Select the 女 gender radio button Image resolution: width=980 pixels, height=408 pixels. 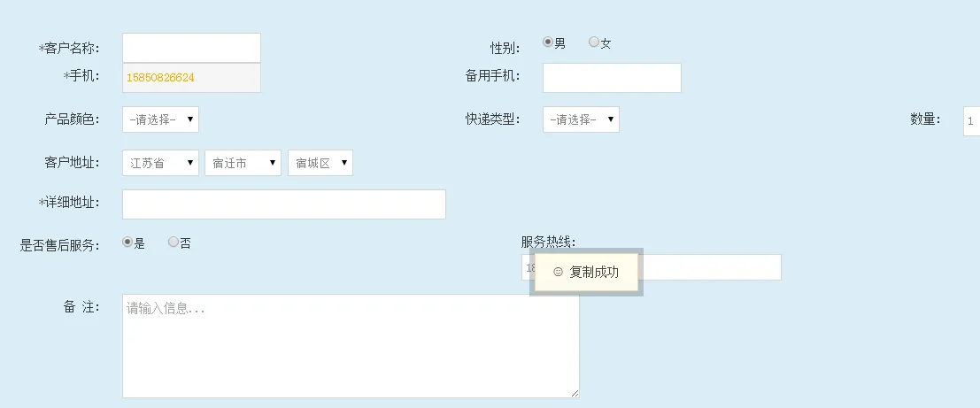(x=594, y=42)
